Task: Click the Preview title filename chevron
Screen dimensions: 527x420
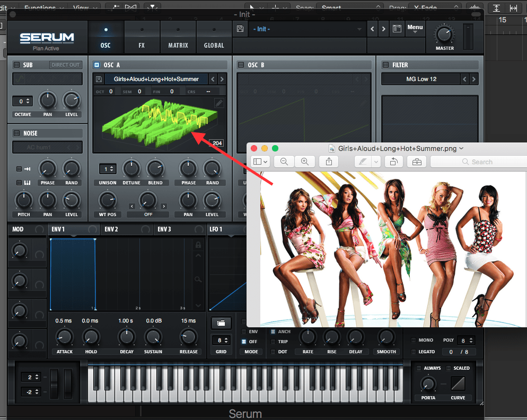Action: (461, 148)
